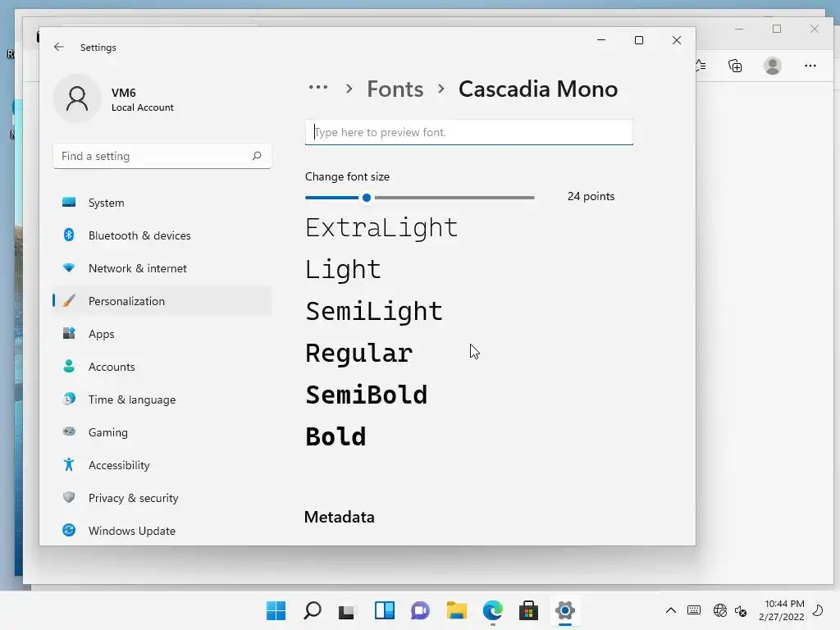This screenshot has width=840, height=630.
Task: Open Apps settings
Action: [162, 333]
